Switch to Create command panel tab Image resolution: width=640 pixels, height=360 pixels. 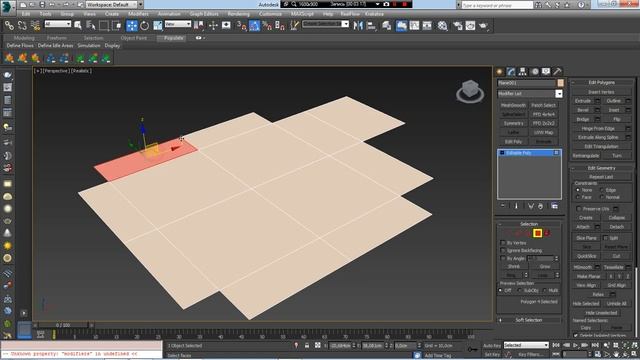click(500, 71)
